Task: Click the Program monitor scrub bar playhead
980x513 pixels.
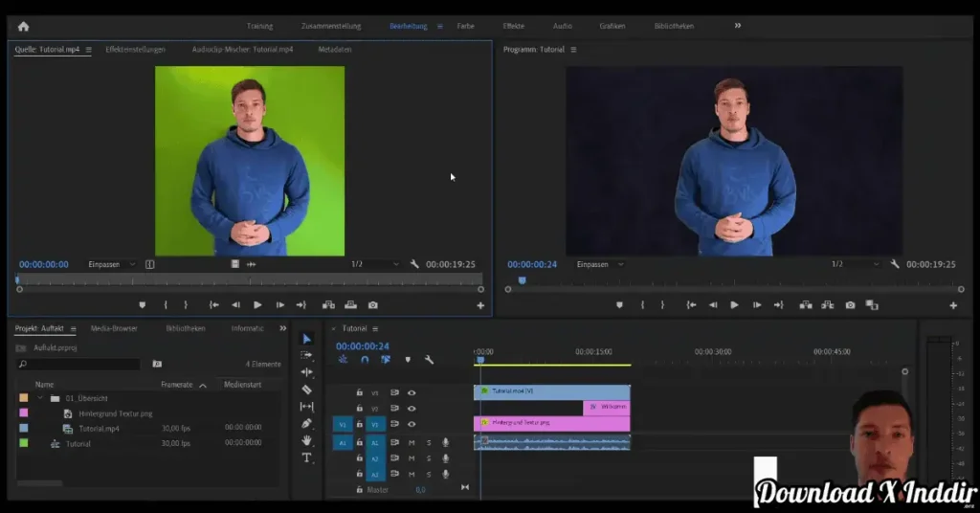Action: [x=522, y=280]
